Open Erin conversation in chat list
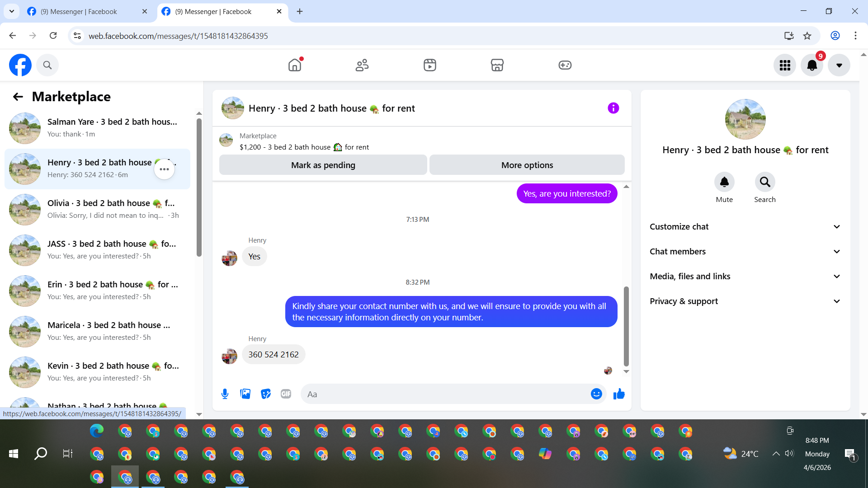Viewport: 868px width, 488px height. pyautogui.click(x=97, y=291)
